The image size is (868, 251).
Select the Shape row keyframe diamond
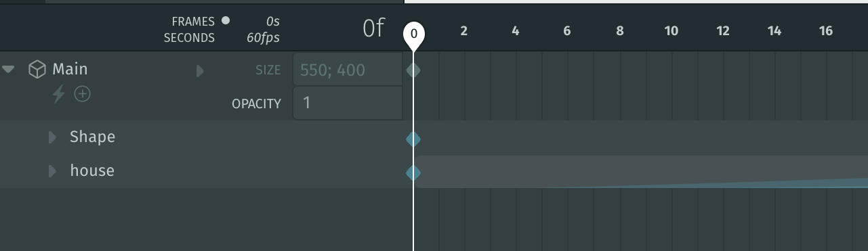coord(413,139)
